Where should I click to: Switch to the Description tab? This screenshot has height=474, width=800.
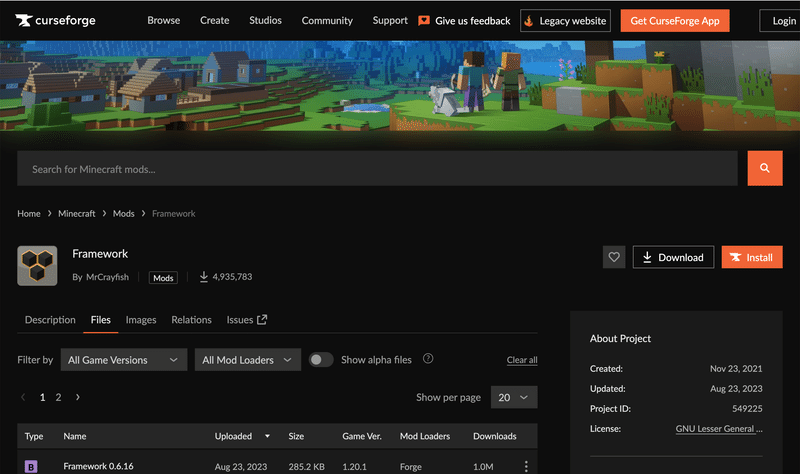point(50,320)
